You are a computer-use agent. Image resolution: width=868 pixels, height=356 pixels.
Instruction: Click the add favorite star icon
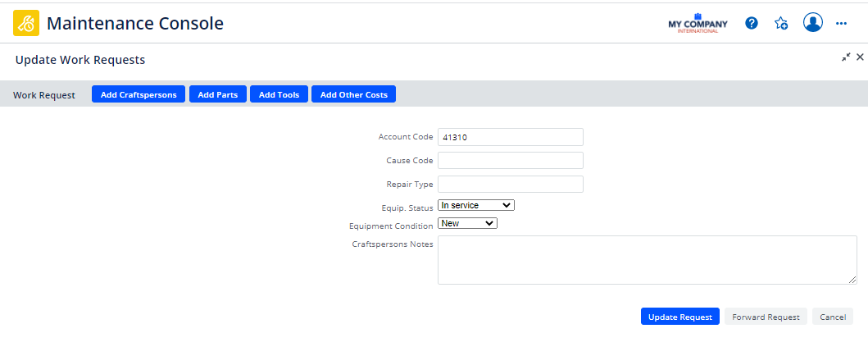click(781, 23)
